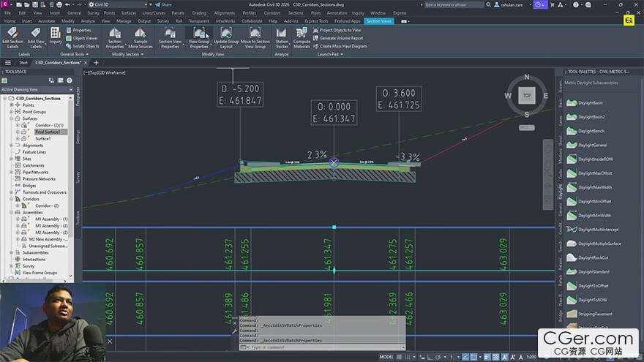Viewport: 644px width, 362px height.
Task: Collapse the Assemblies tree node
Action: pos(12,212)
